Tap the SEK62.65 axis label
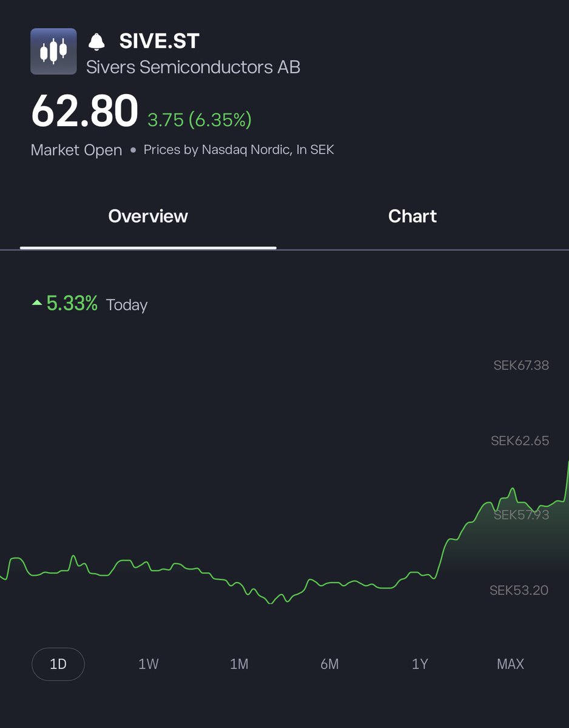 pyautogui.click(x=520, y=441)
